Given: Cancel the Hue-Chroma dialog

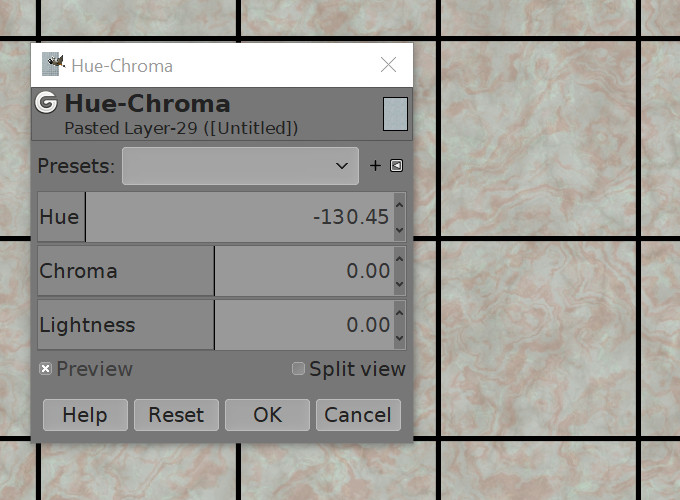Looking at the screenshot, I should [x=358, y=415].
